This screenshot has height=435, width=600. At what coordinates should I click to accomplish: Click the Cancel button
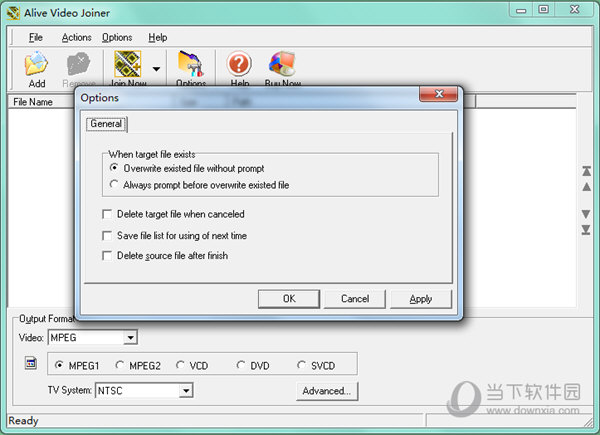tap(355, 299)
